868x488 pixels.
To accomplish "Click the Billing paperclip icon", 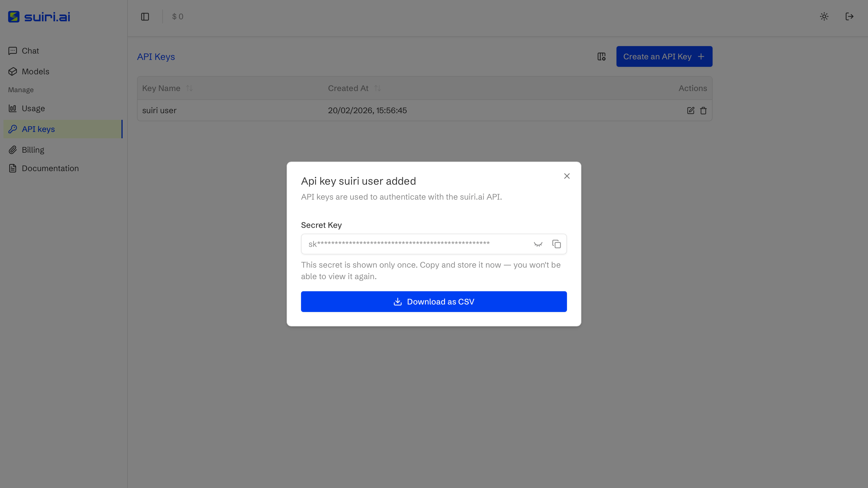I will point(12,150).
